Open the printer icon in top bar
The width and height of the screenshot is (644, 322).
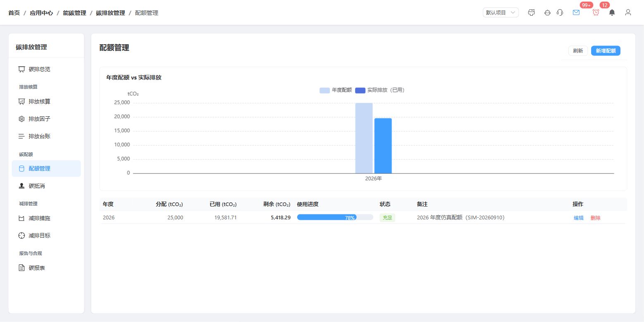click(532, 12)
